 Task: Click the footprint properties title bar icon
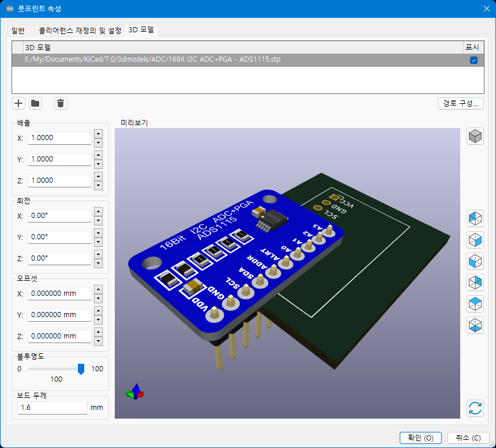tap(9, 9)
